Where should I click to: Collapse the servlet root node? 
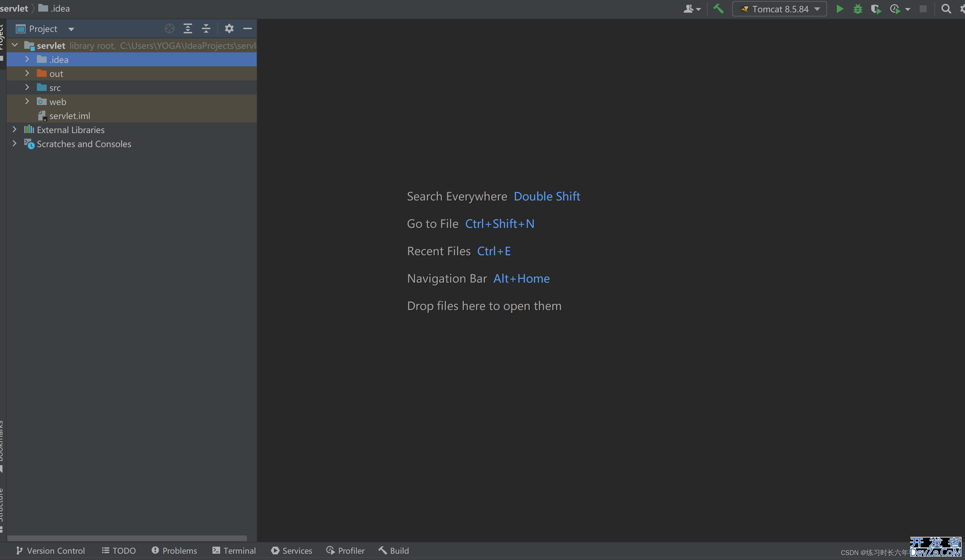point(15,45)
